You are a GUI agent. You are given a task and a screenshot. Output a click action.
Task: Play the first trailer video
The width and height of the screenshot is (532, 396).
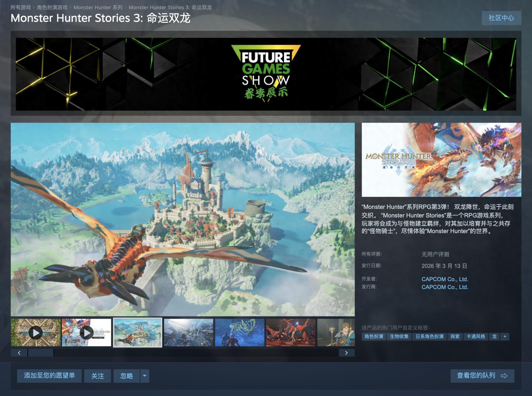[36, 332]
